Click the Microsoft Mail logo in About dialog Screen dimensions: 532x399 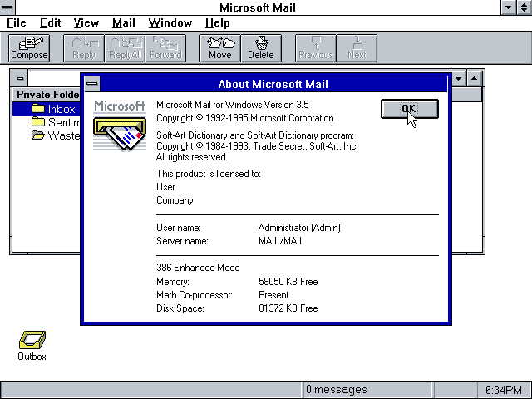click(x=120, y=126)
